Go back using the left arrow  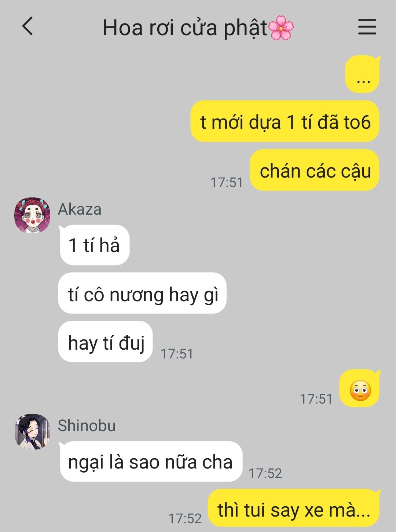(x=27, y=26)
